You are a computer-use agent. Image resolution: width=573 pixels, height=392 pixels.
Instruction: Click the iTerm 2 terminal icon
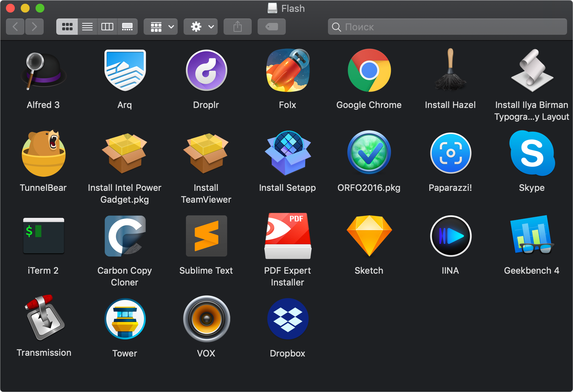click(x=44, y=236)
